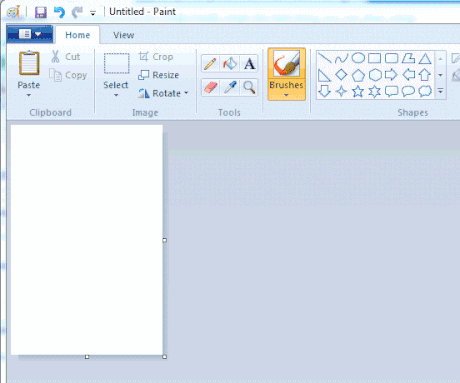Choose the Fill with color bucket
The height and width of the screenshot is (383, 460).
pos(230,64)
